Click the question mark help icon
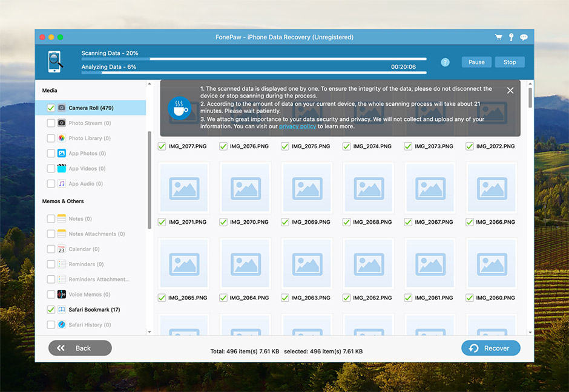 [x=445, y=62]
